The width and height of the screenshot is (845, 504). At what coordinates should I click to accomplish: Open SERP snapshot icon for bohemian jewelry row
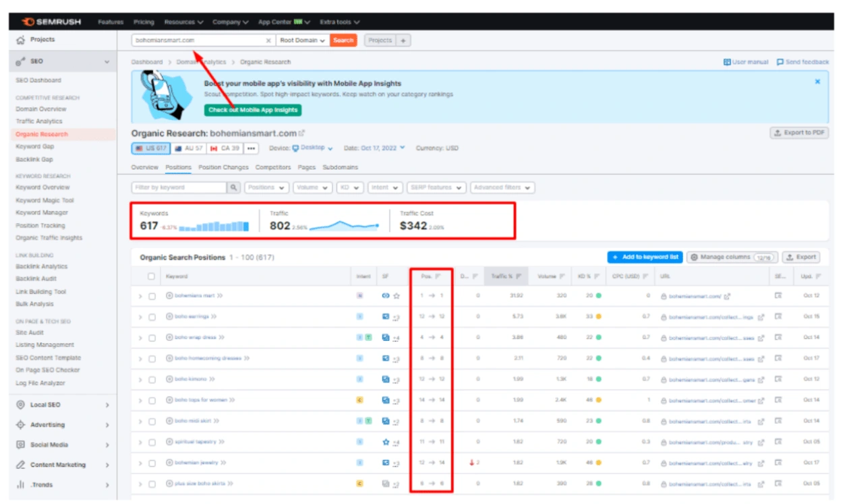point(778,463)
